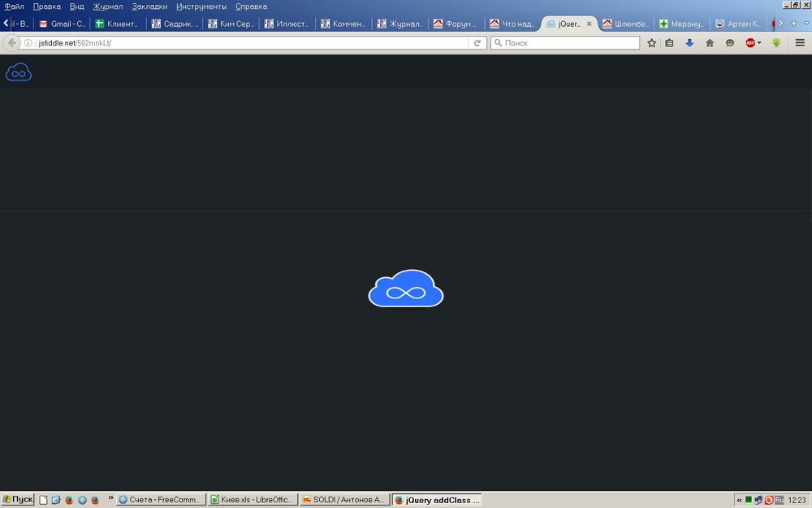Click the RU language indicator in tray
The width and height of the screenshot is (812, 508).
(779, 500)
